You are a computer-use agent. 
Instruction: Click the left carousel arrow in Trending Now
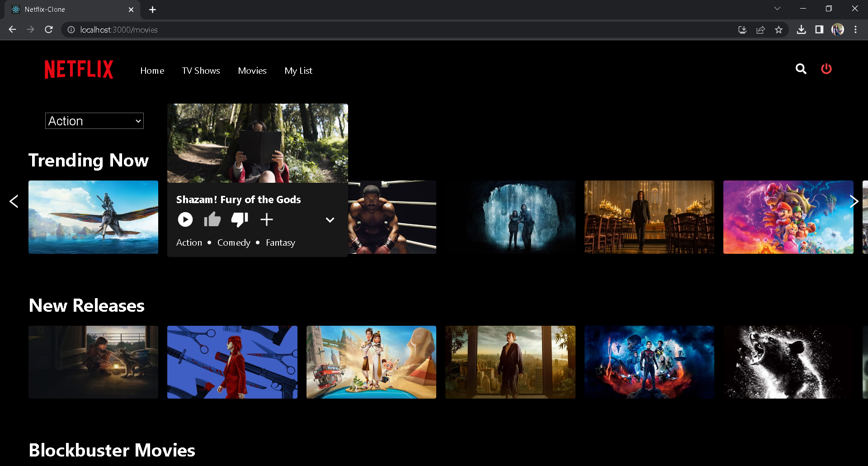pos(14,200)
